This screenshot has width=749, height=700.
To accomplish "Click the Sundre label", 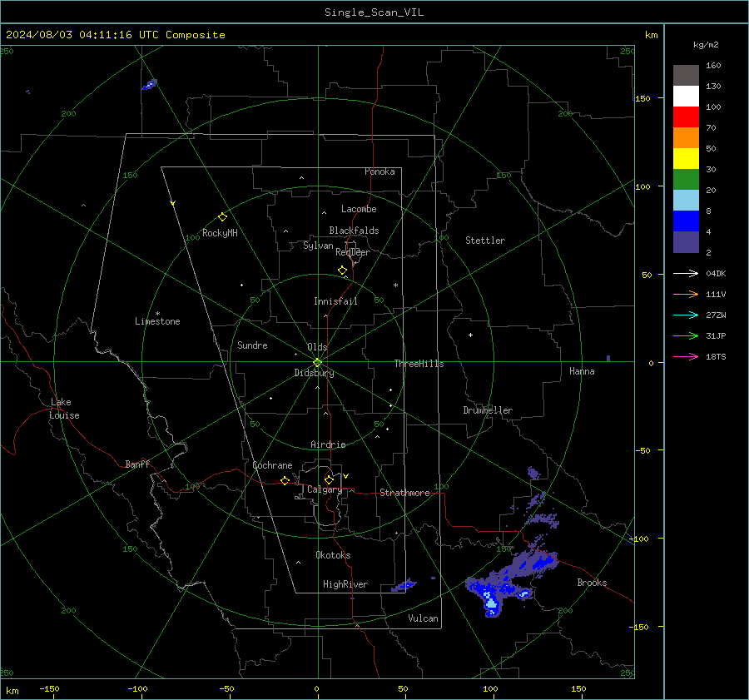I will pyautogui.click(x=252, y=345).
